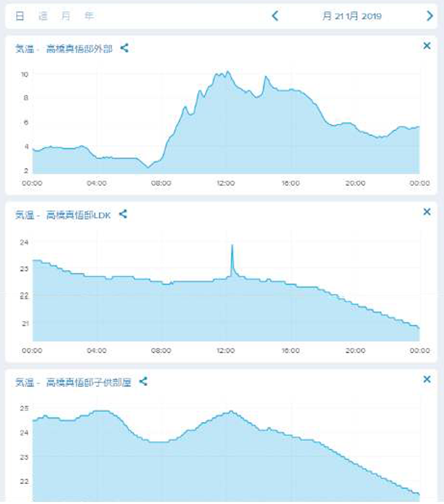Go to previous day with left arrow
Viewport: 444px width, 504px height.
click(275, 16)
